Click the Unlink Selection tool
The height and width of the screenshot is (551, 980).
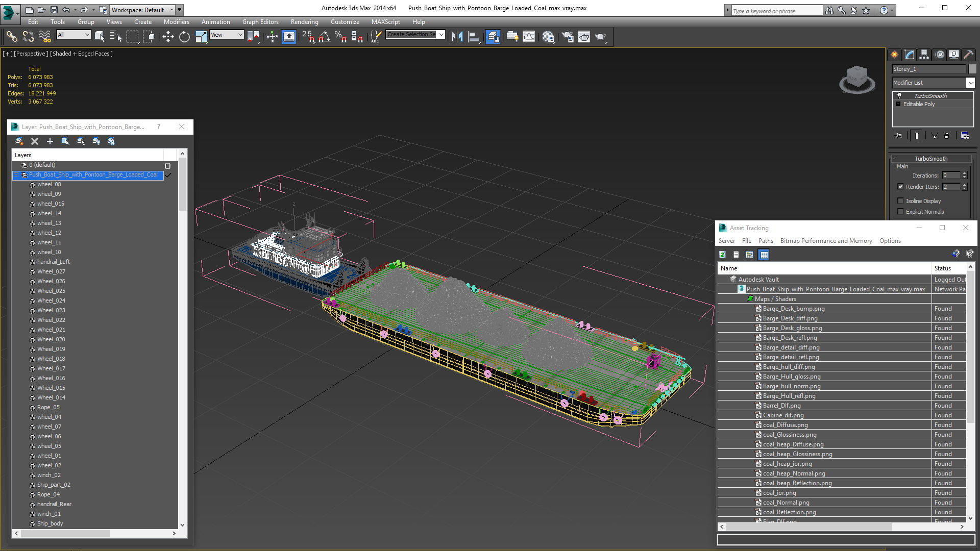(28, 36)
